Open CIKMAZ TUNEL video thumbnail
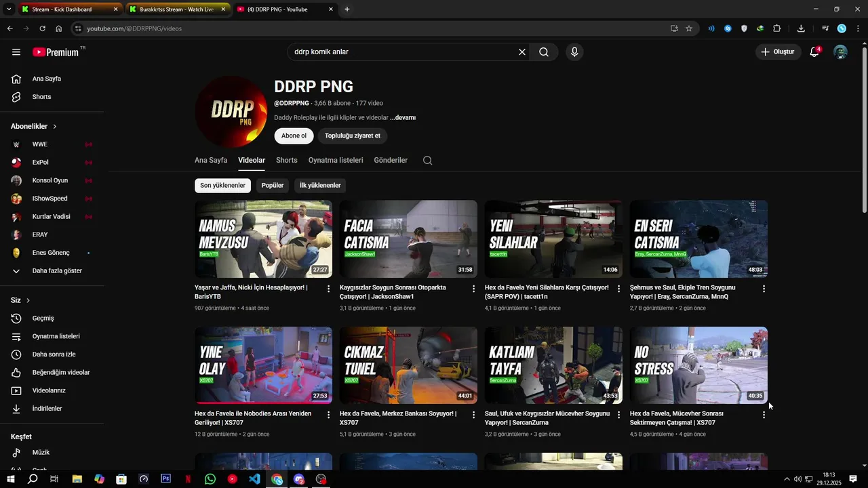The width and height of the screenshot is (868, 488). pyautogui.click(x=408, y=365)
